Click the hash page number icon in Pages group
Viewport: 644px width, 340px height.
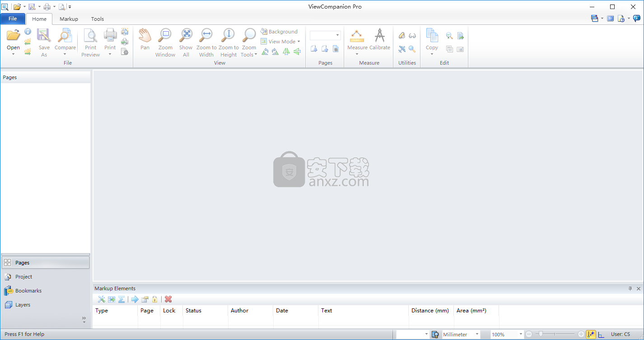point(336,49)
